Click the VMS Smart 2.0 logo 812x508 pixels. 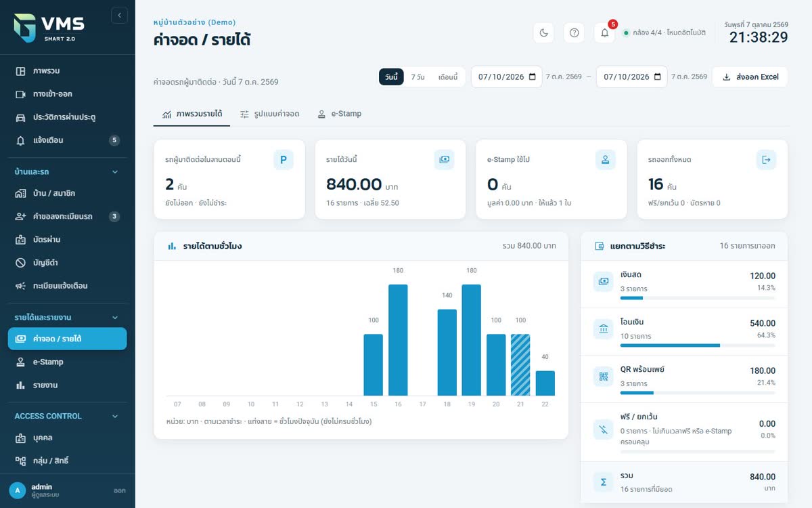pyautogui.click(x=49, y=27)
